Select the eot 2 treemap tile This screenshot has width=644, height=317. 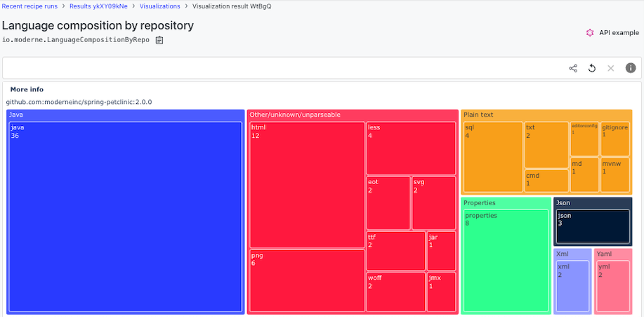(388, 202)
